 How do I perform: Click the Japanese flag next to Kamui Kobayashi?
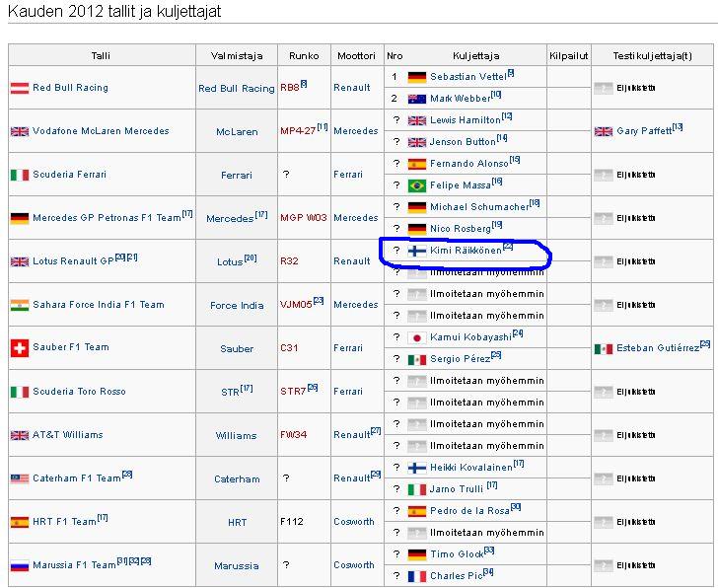coord(416,337)
